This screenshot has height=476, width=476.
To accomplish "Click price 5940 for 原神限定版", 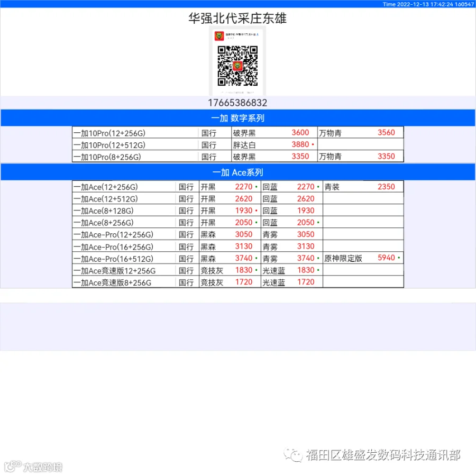I will coord(386,258).
